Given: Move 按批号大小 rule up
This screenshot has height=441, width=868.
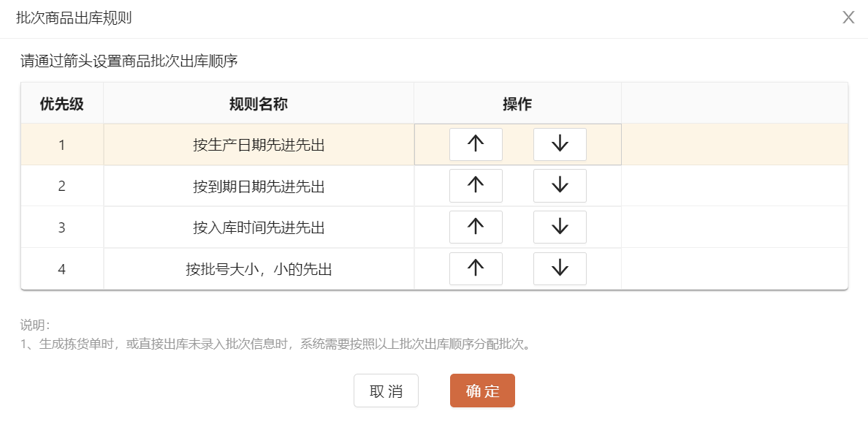Looking at the screenshot, I should click(476, 269).
